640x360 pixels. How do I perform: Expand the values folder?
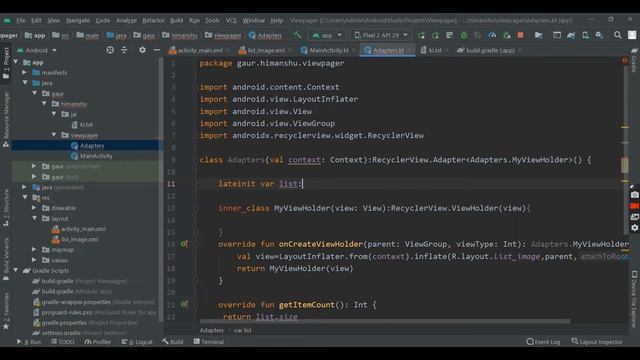point(34,260)
